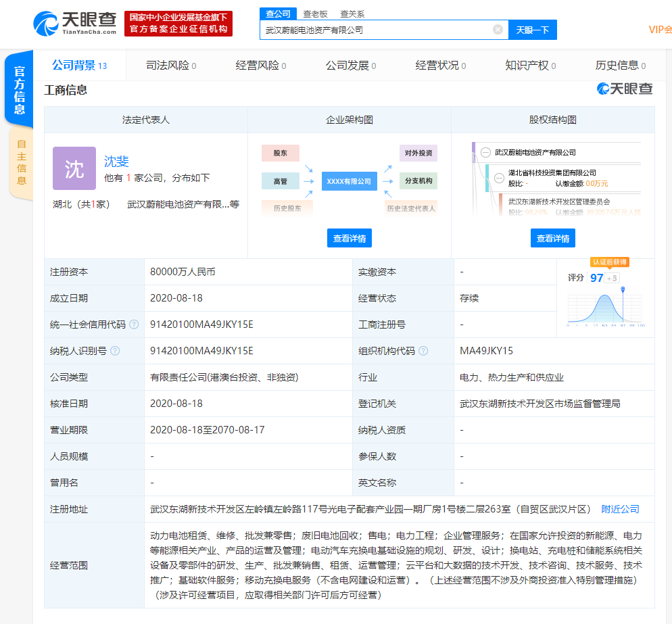Click the 天眼查 logo in the header
Viewport: 672px width, 624px height.
75,24
